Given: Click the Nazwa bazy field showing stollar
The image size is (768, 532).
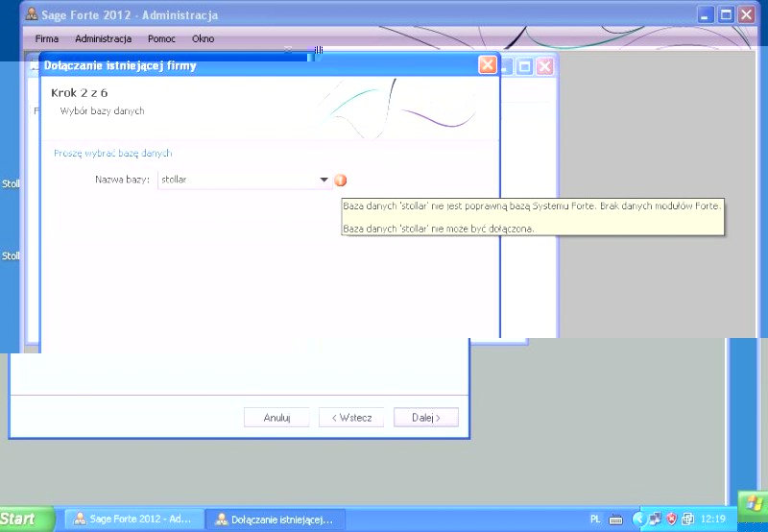Looking at the screenshot, I should [x=244, y=180].
